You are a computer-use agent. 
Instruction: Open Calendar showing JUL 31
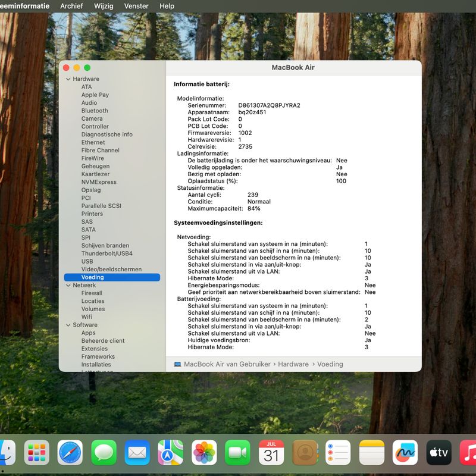271,452
